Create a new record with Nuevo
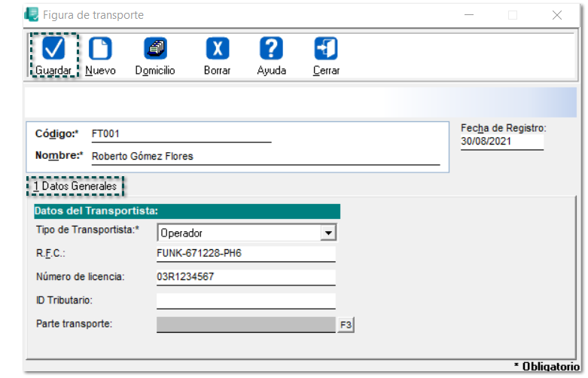588x378 pixels. (100, 49)
